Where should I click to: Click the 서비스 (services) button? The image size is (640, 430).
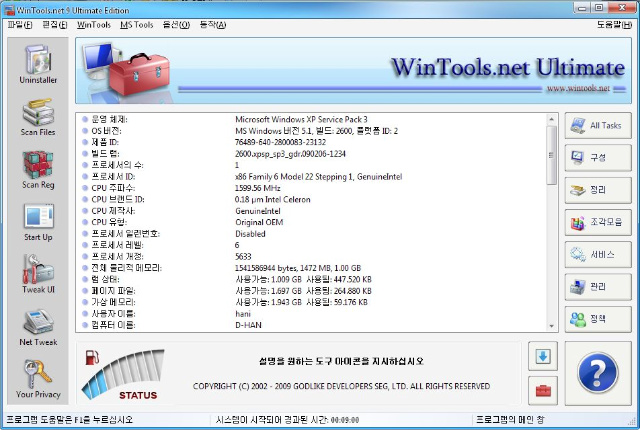pos(598,255)
